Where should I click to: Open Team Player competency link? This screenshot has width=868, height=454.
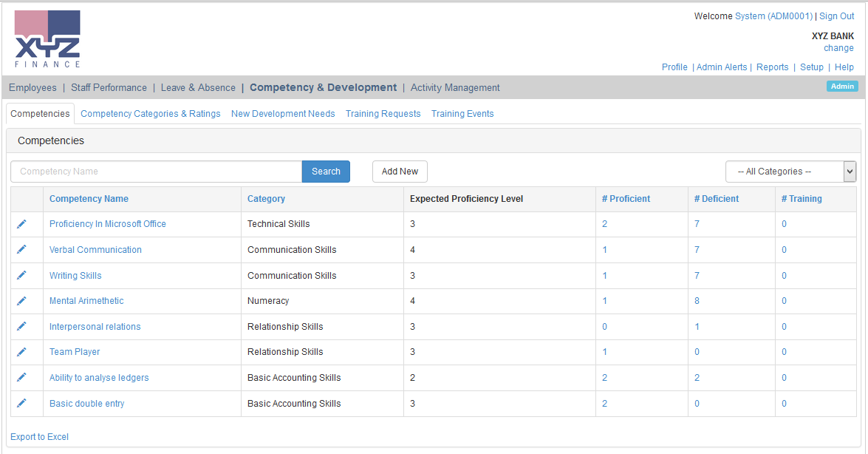75,352
